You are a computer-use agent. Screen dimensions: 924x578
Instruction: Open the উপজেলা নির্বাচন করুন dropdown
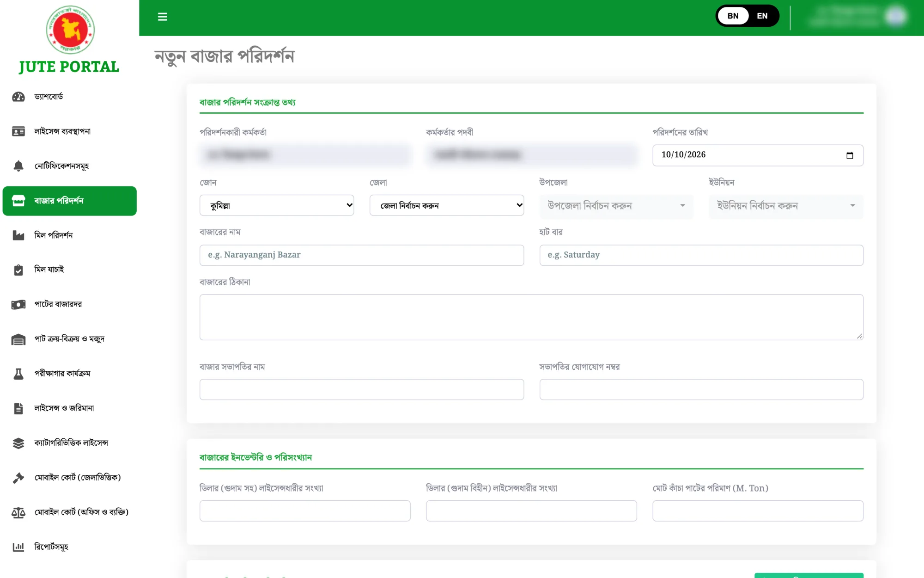point(616,206)
